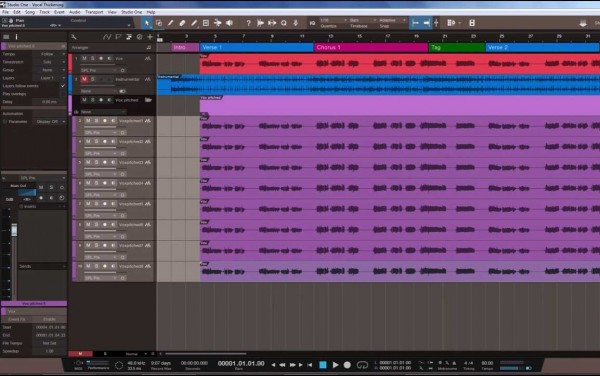Screen dimensions: 600x376
Task: Open the folder icon on Vox pitched track
Action: 148,100
